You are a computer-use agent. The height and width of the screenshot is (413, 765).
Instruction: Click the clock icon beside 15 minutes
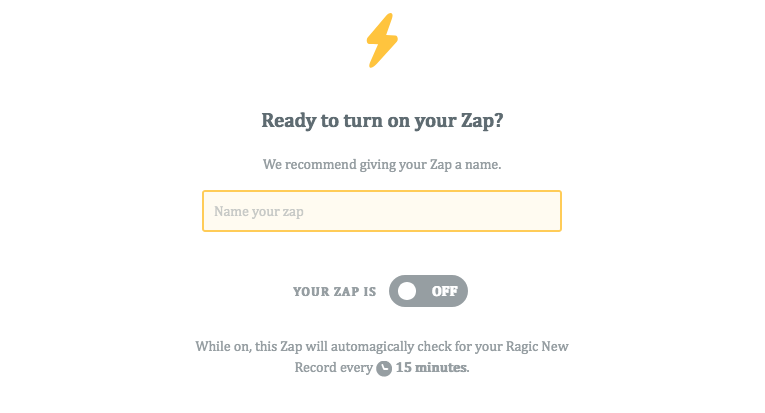[384, 368]
